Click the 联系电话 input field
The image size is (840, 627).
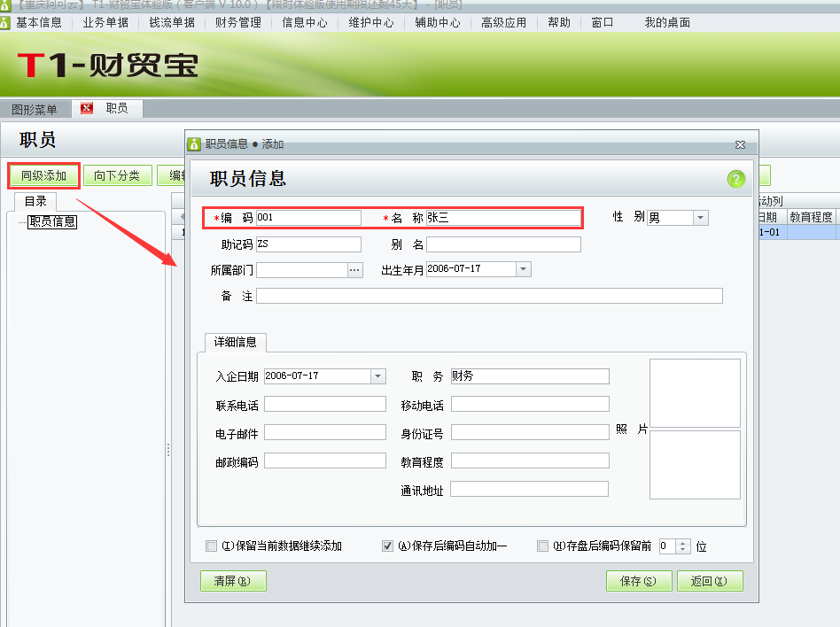pyautogui.click(x=325, y=404)
